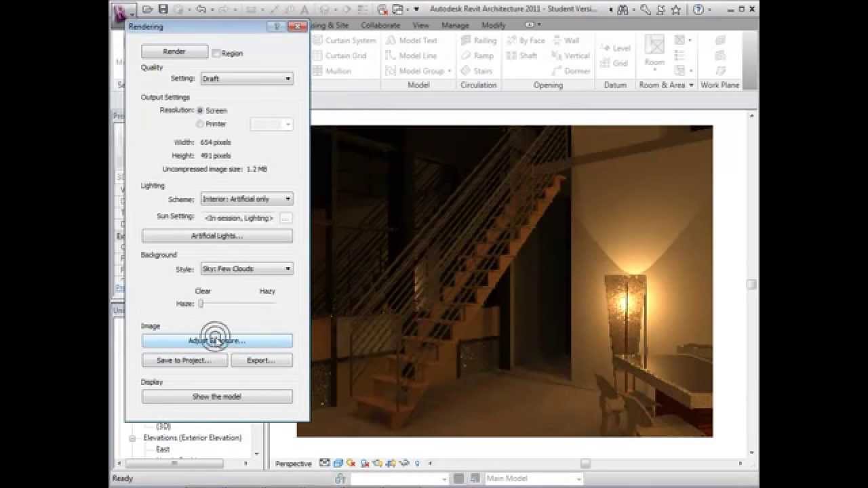Viewport: 868px width, 488px height.
Task: Select the Shaft opening tool
Action: click(x=522, y=56)
